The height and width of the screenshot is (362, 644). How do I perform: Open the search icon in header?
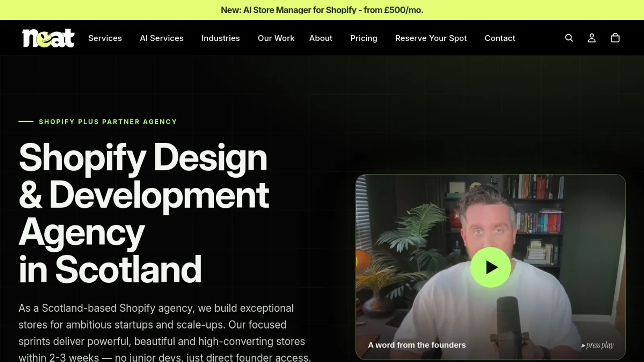click(569, 38)
